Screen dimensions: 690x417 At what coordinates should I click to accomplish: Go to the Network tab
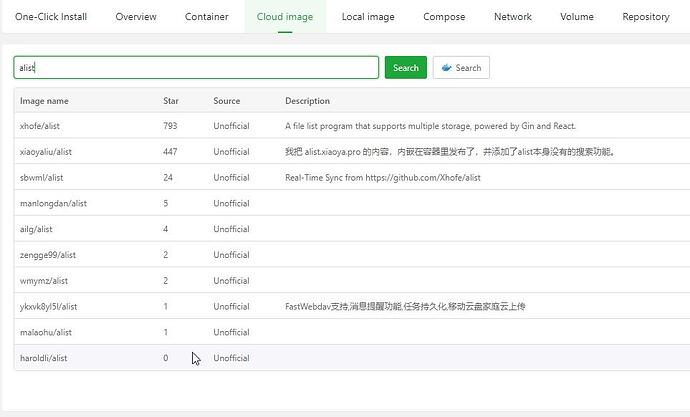(x=513, y=17)
